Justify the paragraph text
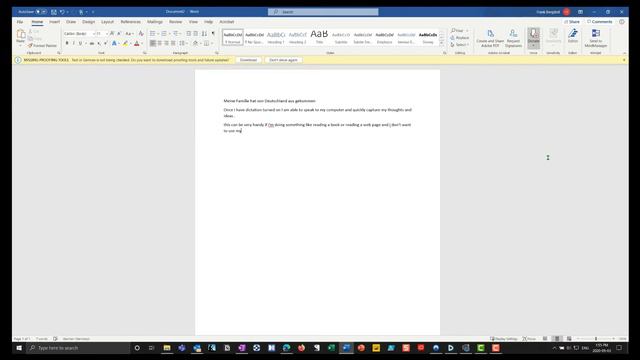Image resolution: width=640 pixels, height=360 pixels. 173,43
